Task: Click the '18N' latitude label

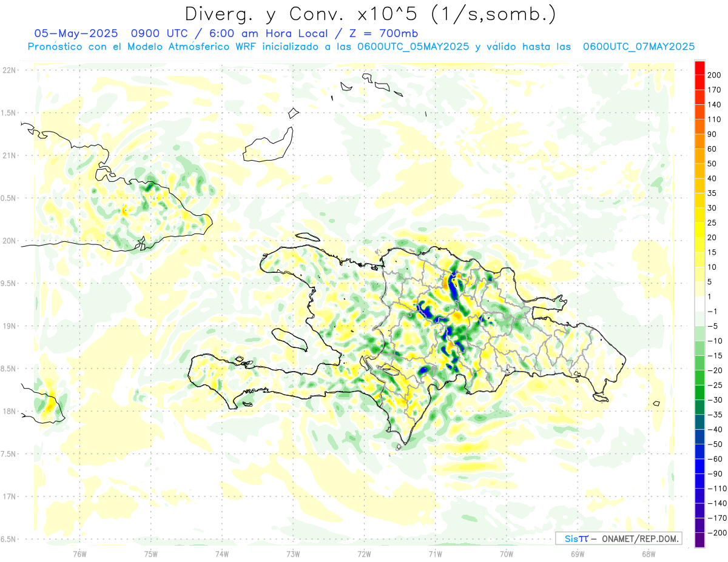Action: click(x=8, y=411)
